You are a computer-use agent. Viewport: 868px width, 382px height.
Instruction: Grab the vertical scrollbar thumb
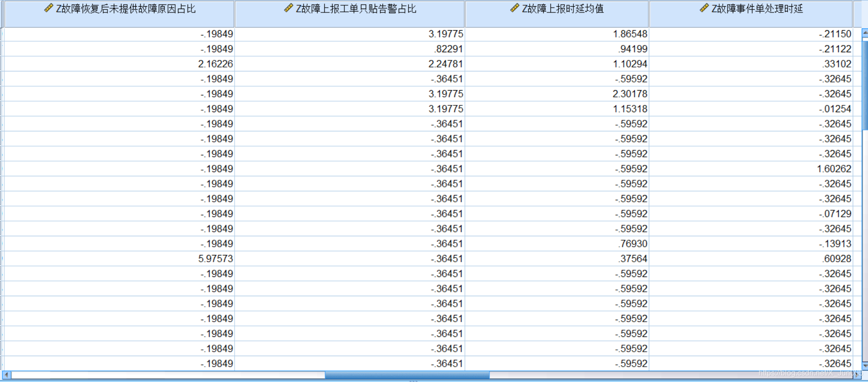(865, 84)
